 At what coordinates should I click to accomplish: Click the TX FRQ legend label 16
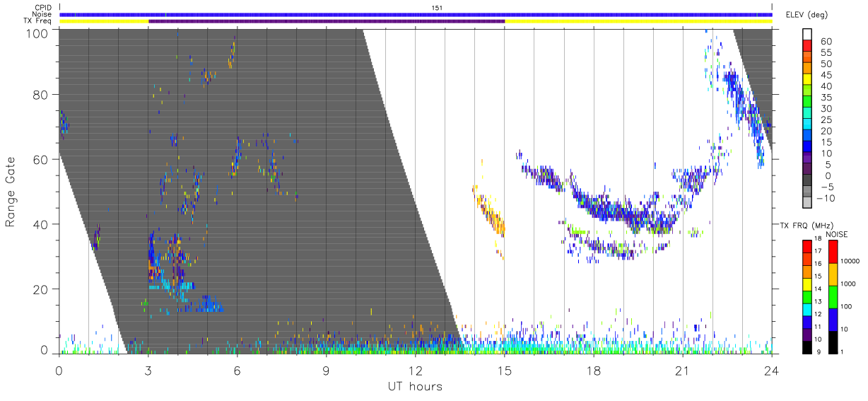click(818, 265)
